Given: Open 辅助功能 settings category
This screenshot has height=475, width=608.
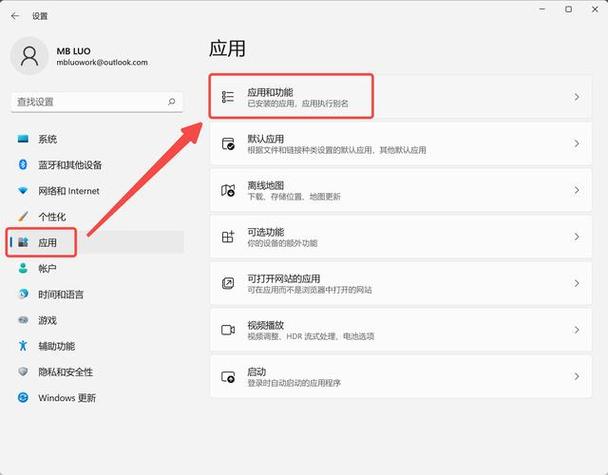Looking at the screenshot, I should point(96,345).
